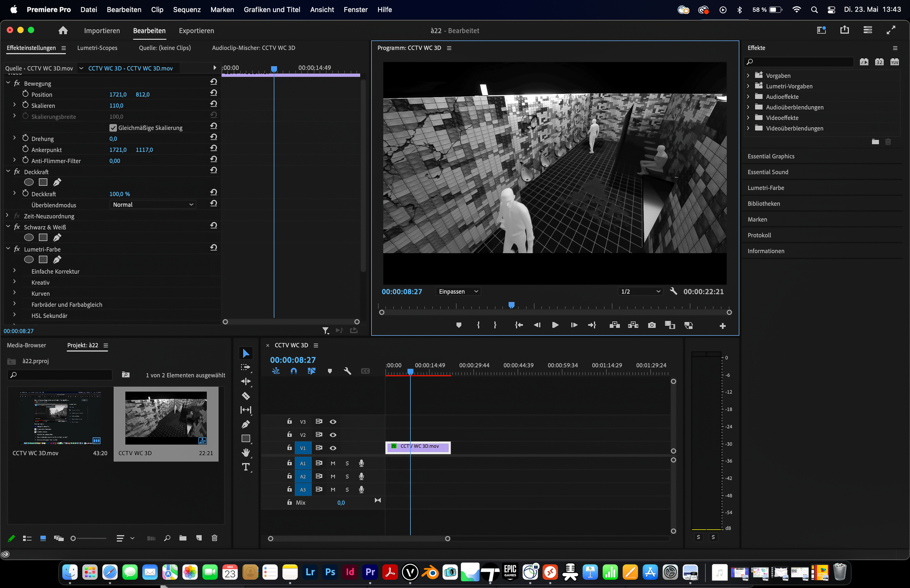Expand Einfache Korrektur section
The height and width of the screenshot is (588, 910).
click(x=15, y=271)
